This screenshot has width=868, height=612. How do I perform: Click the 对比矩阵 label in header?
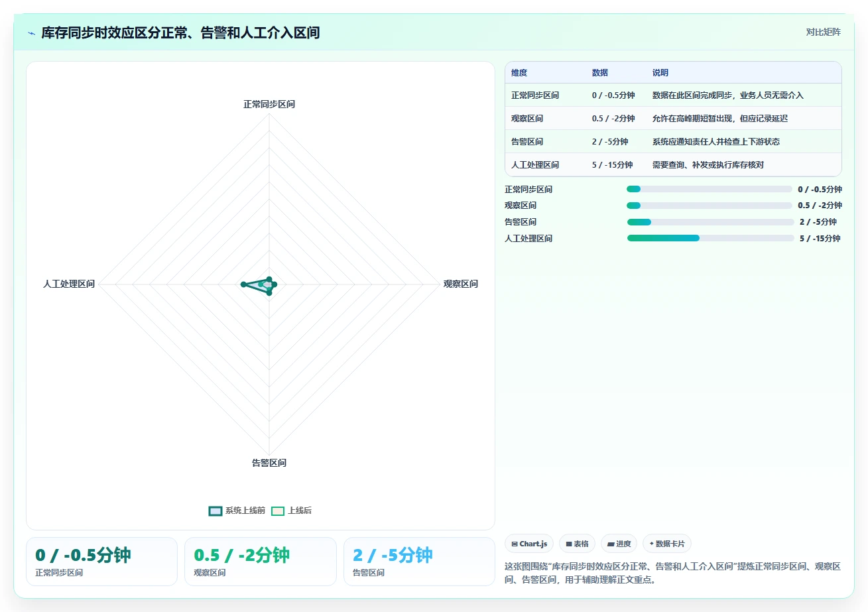point(823,32)
